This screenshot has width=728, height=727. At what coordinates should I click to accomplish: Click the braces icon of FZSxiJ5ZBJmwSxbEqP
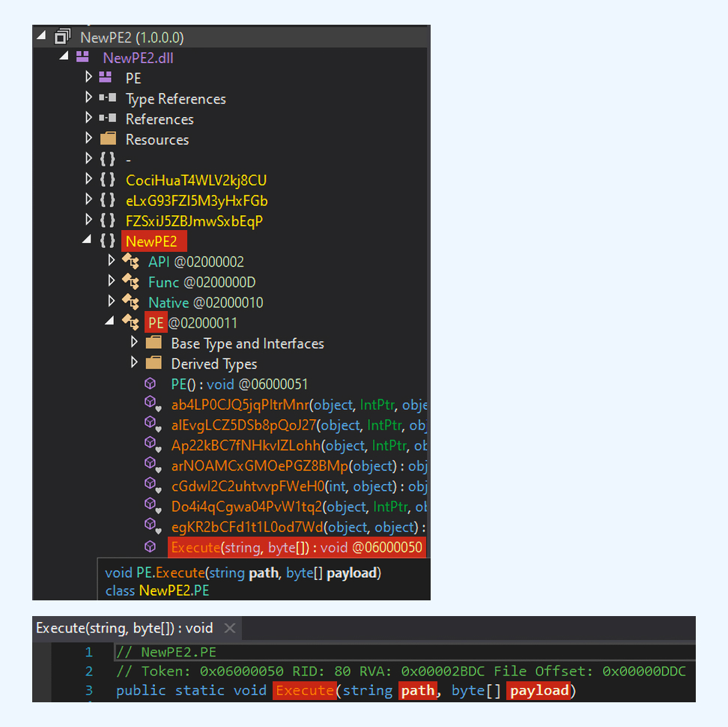[x=107, y=220]
